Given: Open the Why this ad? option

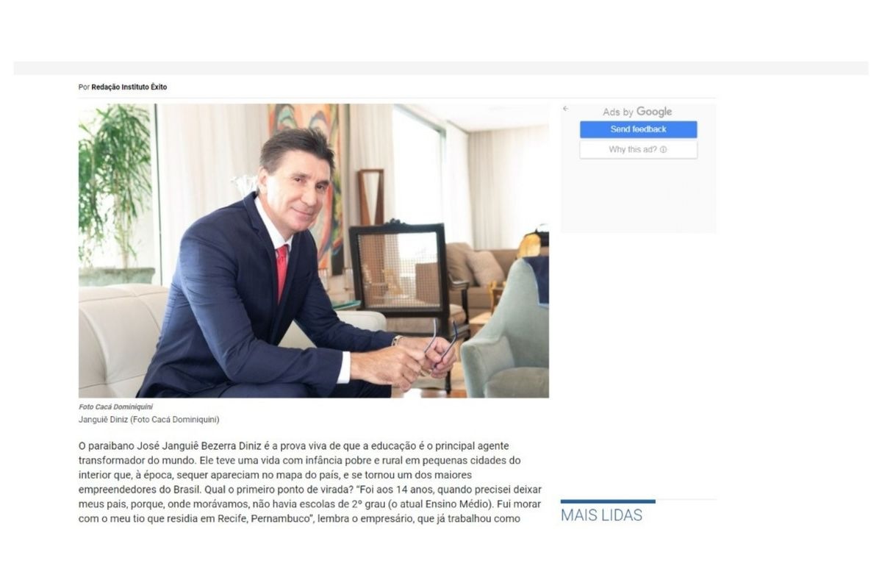Looking at the screenshot, I should pos(638,149).
